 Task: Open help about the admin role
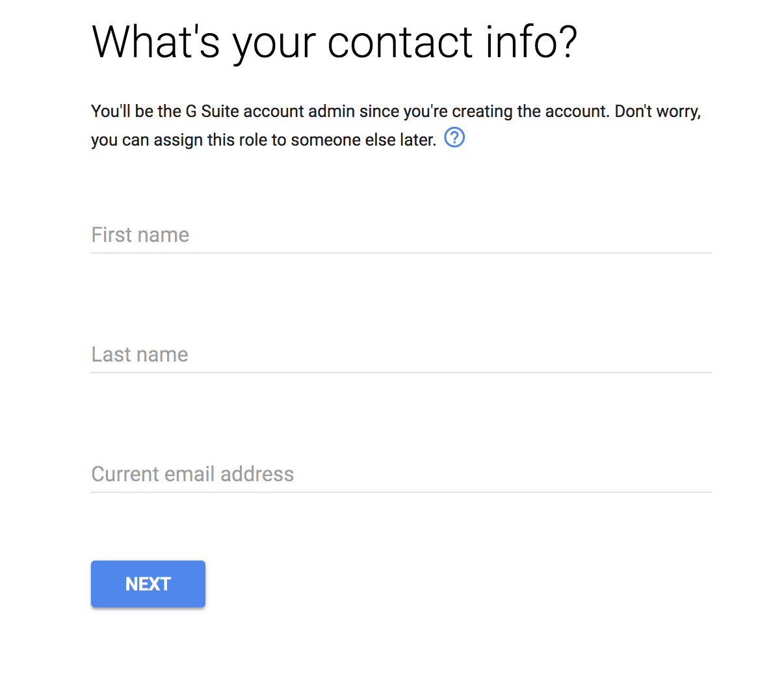pos(454,138)
